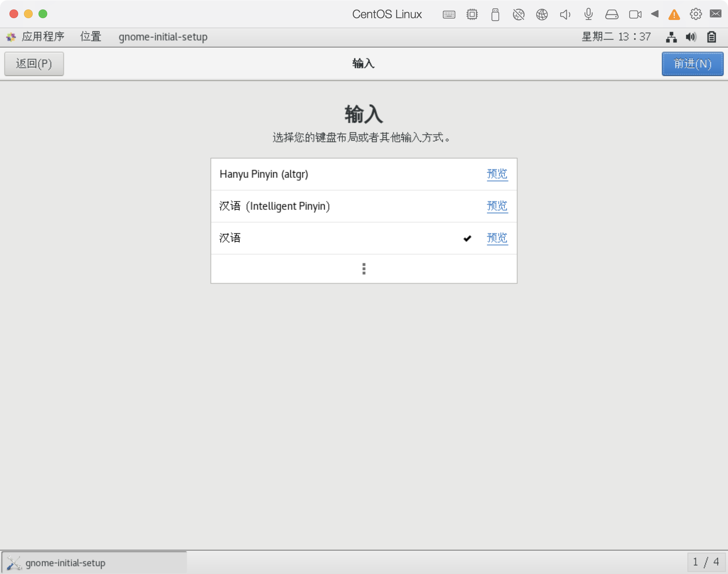This screenshot has width=728, height=574.
Task: Click the keyboard icon in VM toolbar
Action: tap(449, 15)
